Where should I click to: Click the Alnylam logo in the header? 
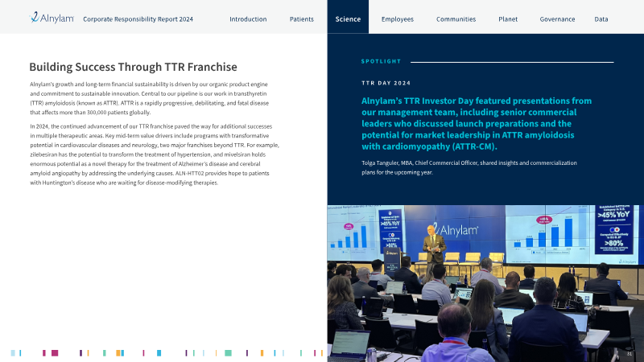pos(52,18)
